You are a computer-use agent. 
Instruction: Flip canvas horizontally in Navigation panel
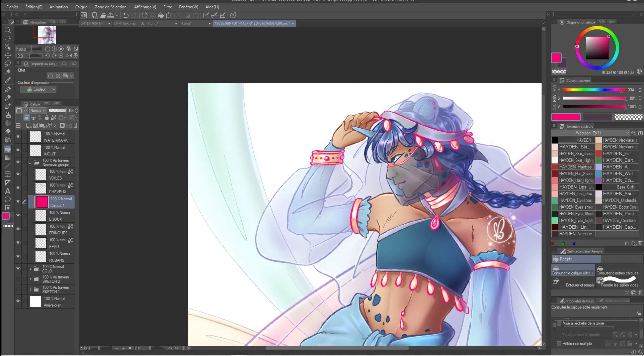[69, 55]
